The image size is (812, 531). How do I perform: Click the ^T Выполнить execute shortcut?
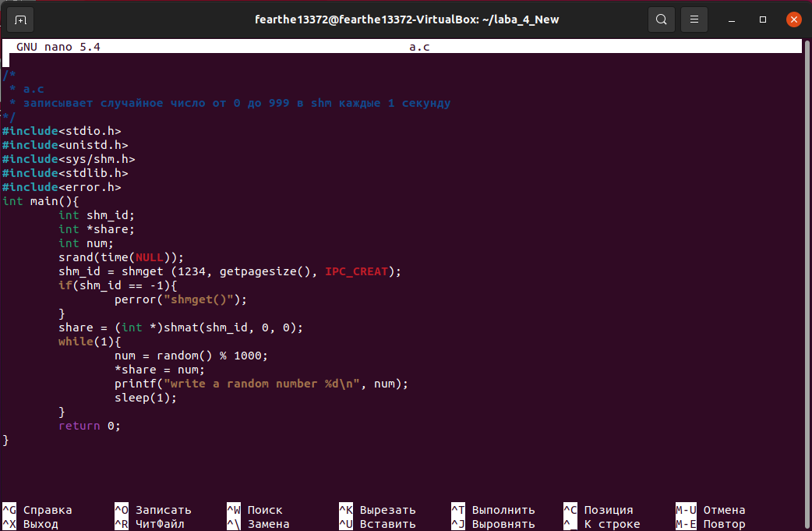coord(493,510)
